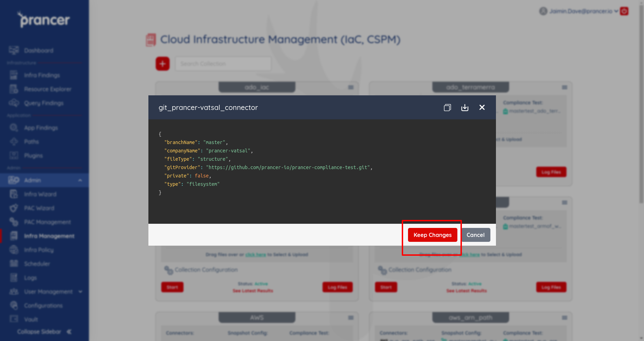The width and height of the screenshot is (644, 341).
Task: Cancel the connector edit dialog
Action: pyautogui.click(x=475, y=235)
